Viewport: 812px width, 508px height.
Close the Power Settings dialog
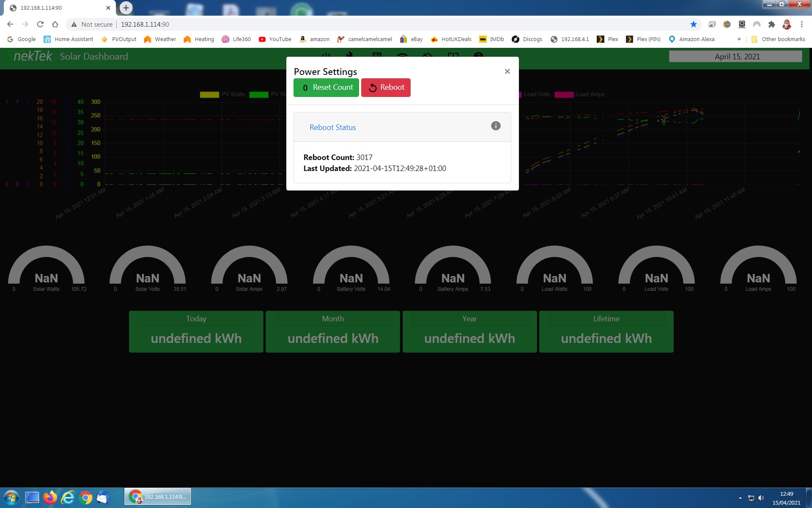[507, 72]
